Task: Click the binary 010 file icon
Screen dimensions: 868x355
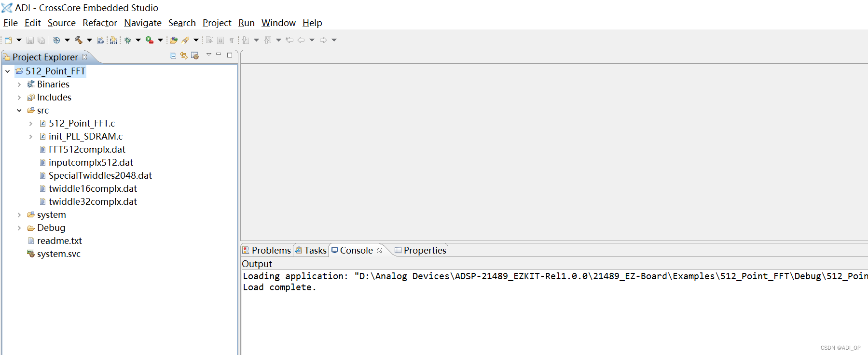Action: [x=100, y=40]
